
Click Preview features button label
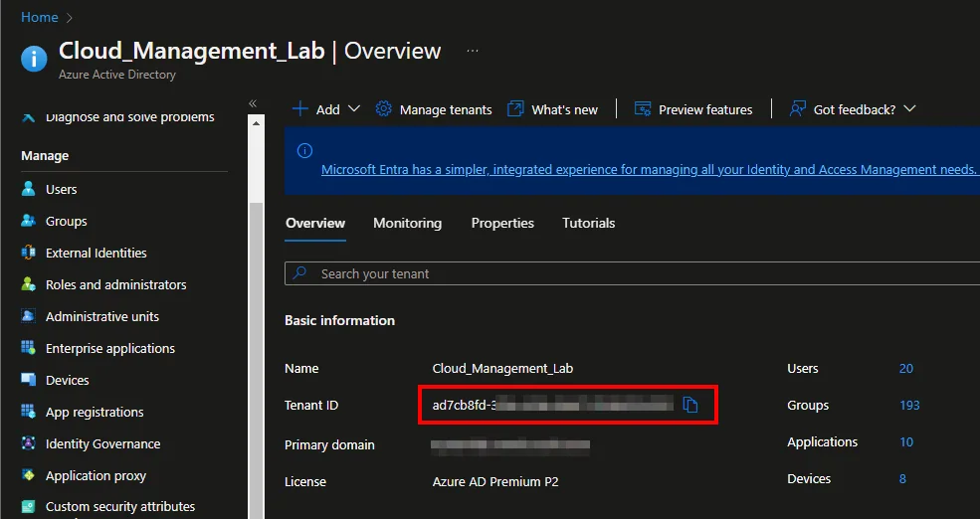[705, 110]
